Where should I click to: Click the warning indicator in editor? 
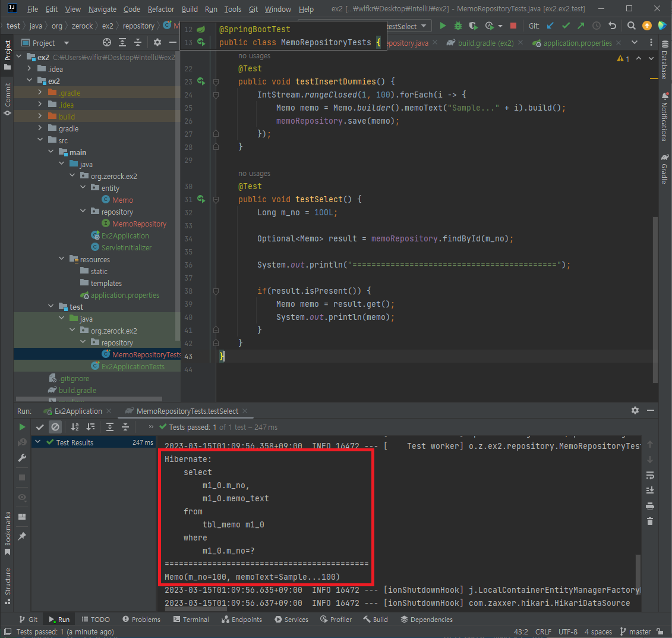pyautogui.click(x=623, y=59)
